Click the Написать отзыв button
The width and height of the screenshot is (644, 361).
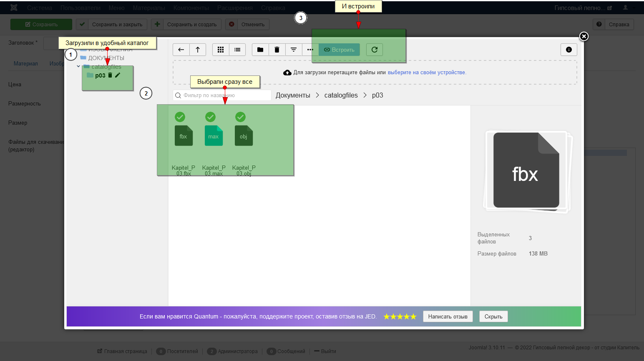tap(448, 316)
